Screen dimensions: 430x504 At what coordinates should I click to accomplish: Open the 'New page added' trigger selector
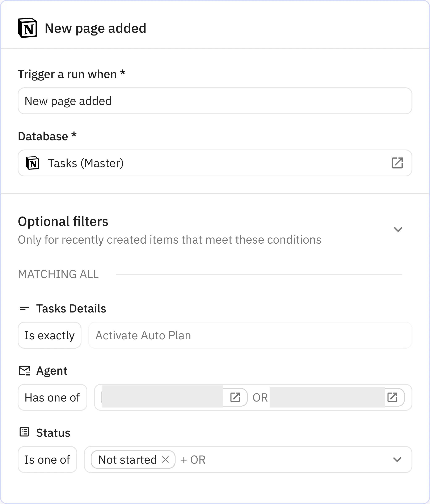(215, 101)
